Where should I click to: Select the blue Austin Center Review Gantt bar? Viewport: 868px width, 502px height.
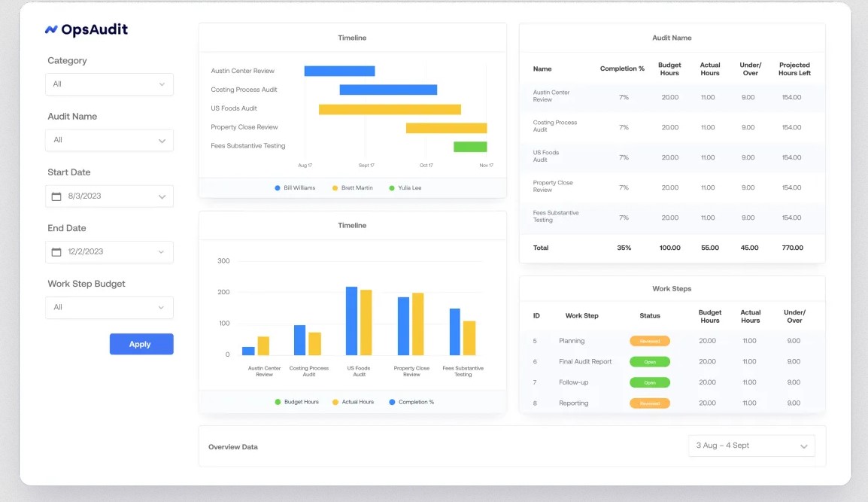tap(339, 71)
